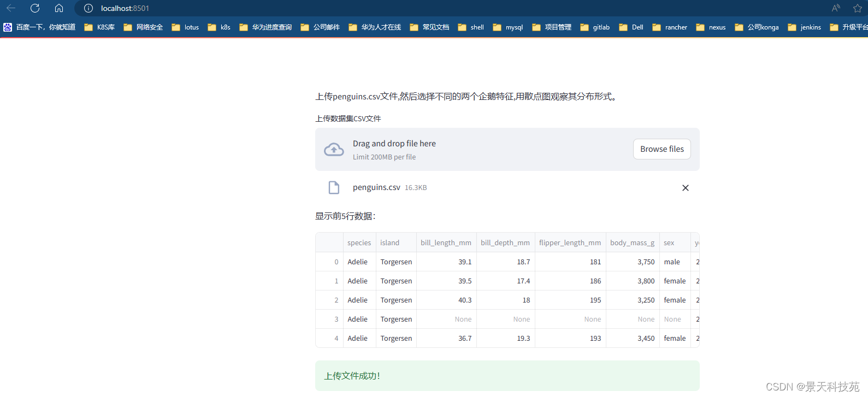Viewport: 868px width, 397px height.
Task: Open the 常见文档 bookmark folder
Action: [x=429, y=27]
